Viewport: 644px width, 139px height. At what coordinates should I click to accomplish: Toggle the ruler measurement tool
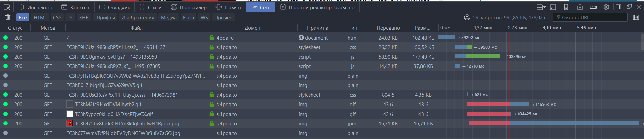(593, 7)
